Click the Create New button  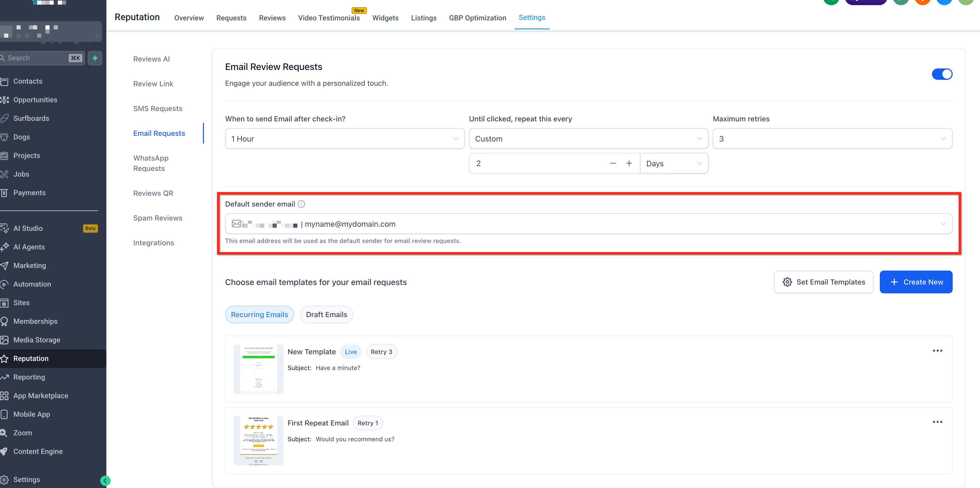[916, 282]
